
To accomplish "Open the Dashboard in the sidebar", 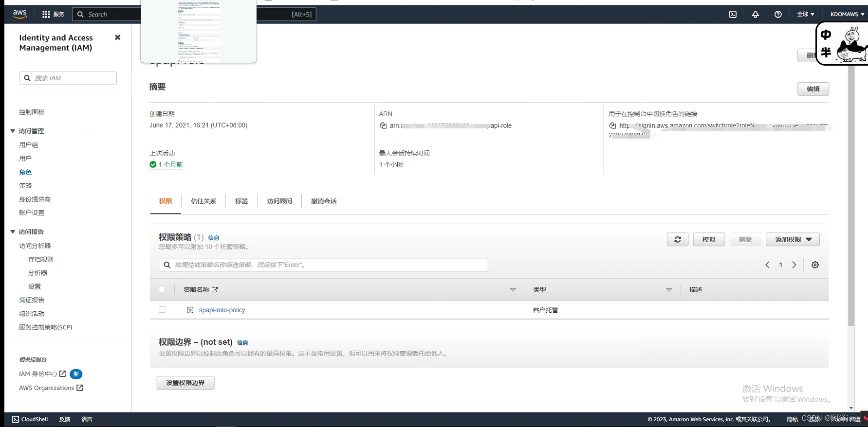I will tap(32, 112).
